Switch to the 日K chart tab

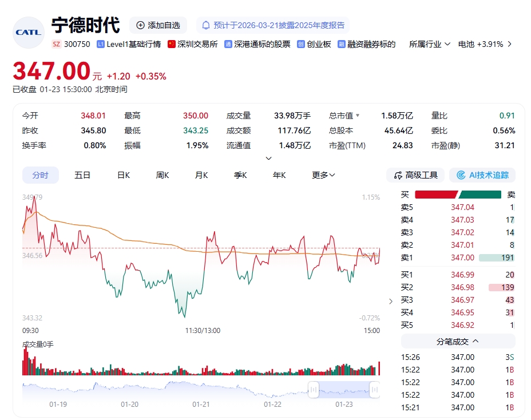[124, 175]
